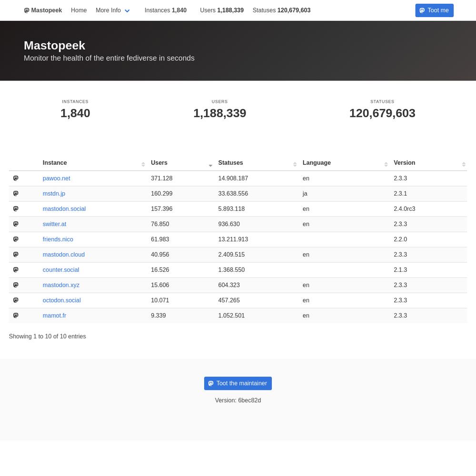Select the 2.1.3 version cell
476x476 pixels.
click(428, 269)
